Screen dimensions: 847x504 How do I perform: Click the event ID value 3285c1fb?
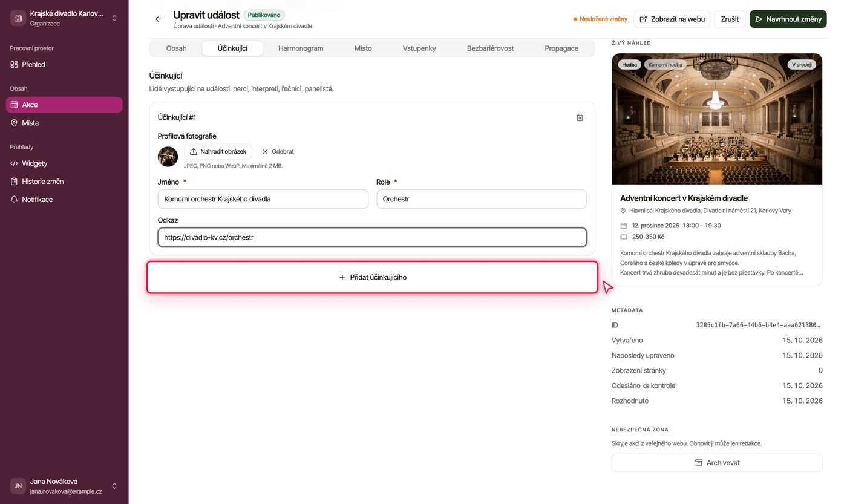coord(758,326)
